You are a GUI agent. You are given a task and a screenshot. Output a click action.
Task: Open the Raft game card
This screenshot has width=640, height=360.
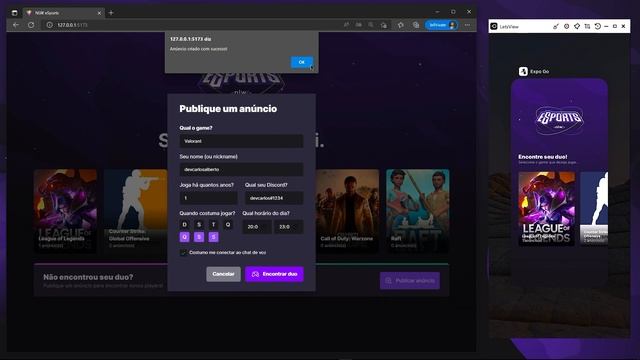coord(418,211)
